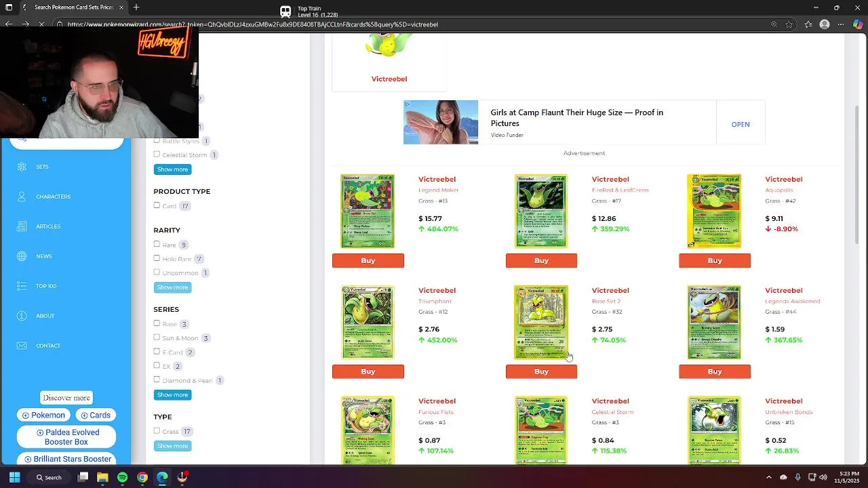Click the Victreebel character link at top
The height and width of the screenshot is (488, 868).
coord(389,79)
